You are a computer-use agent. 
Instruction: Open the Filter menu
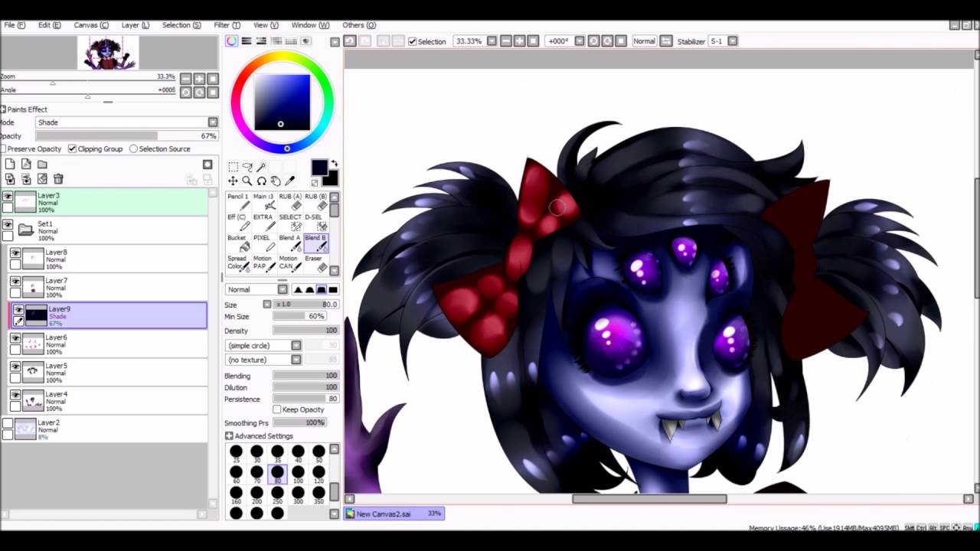[x=227, y=25]
